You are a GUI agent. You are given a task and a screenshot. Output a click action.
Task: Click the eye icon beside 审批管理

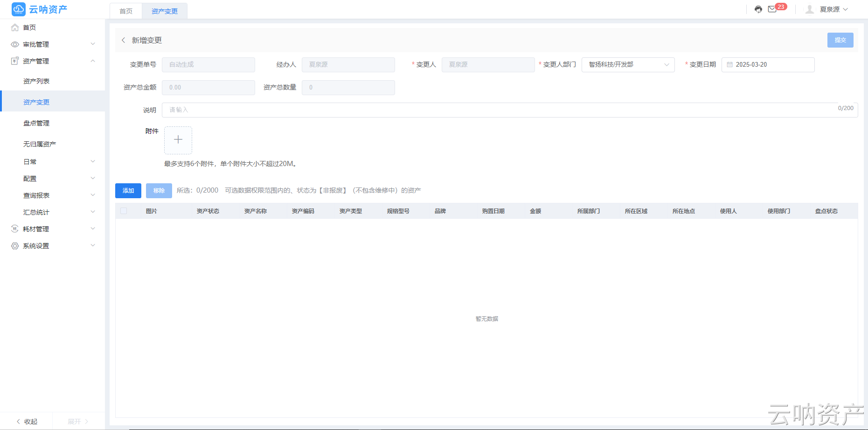15,44
